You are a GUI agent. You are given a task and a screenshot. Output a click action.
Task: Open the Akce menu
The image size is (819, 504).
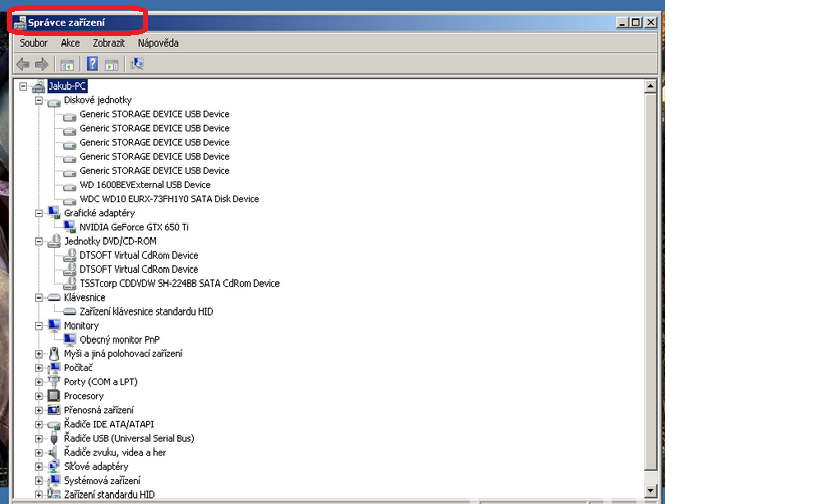(70, 43)
